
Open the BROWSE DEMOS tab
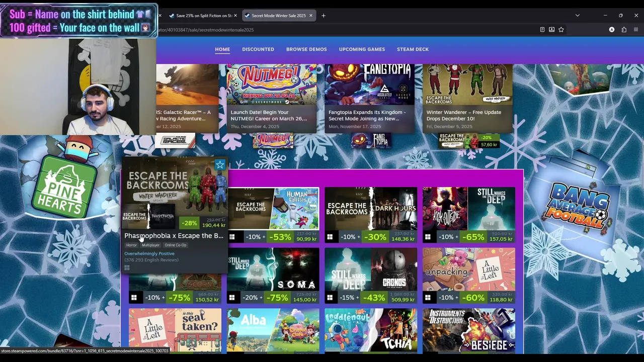point(306,49)
